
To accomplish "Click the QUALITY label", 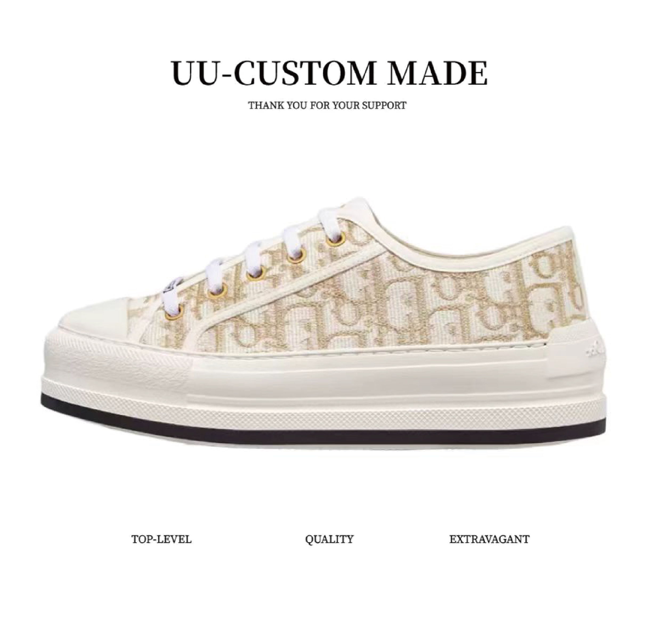I will [x=329, y=540].
